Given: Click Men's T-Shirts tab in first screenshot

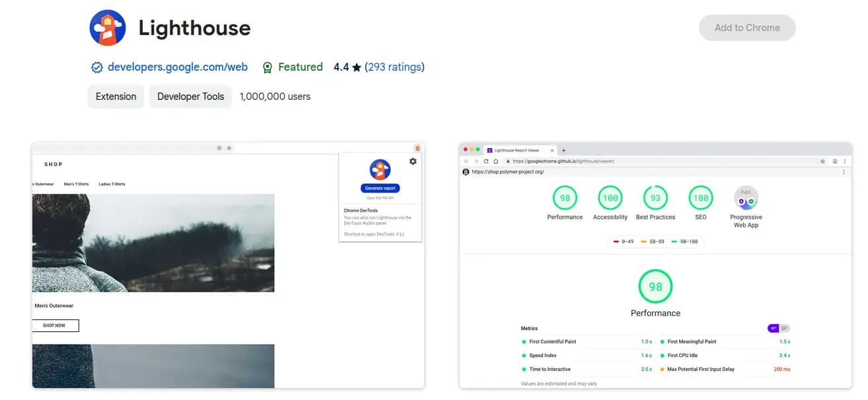Looking at the screenshot, I should click(77, 184).
